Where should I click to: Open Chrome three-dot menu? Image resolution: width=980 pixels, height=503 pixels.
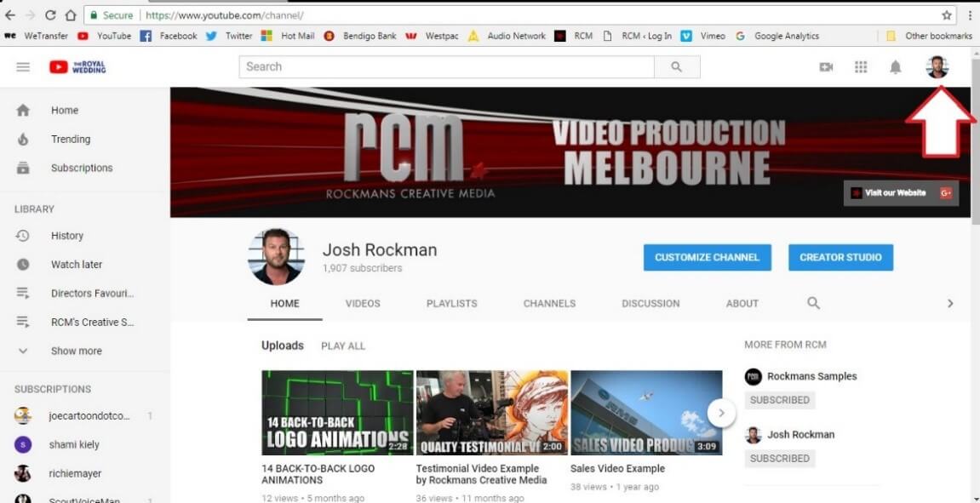pyautogui.click(x=970, y=15)
